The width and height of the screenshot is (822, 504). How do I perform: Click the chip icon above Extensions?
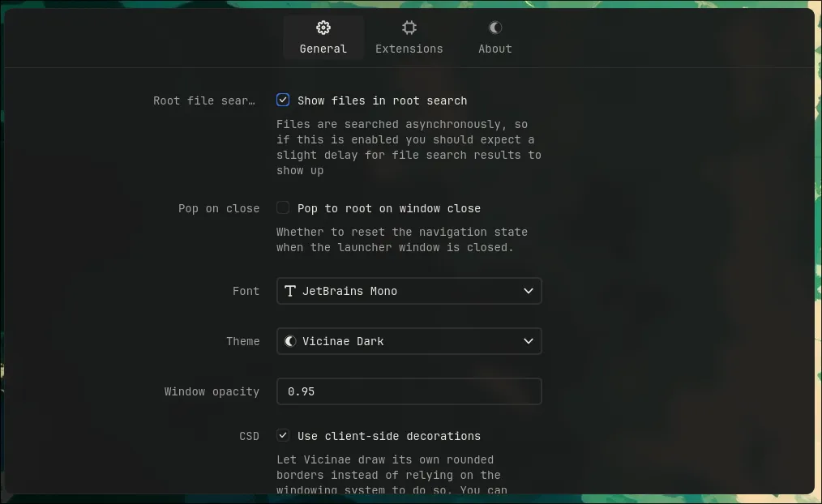tap(409, 28)
